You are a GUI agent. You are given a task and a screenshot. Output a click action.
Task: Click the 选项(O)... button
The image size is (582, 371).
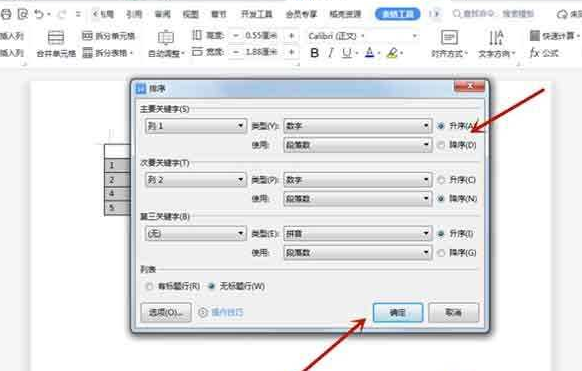pos(166,312)
